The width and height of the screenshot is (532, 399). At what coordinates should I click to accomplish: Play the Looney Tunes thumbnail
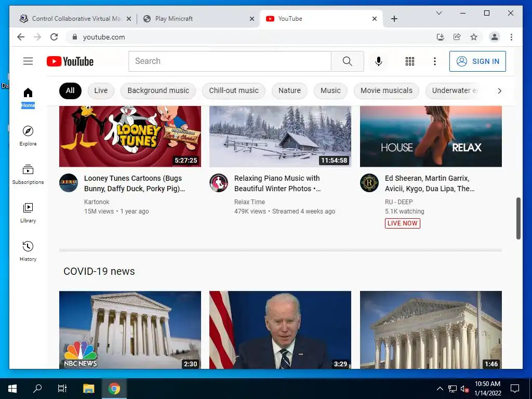130,137
